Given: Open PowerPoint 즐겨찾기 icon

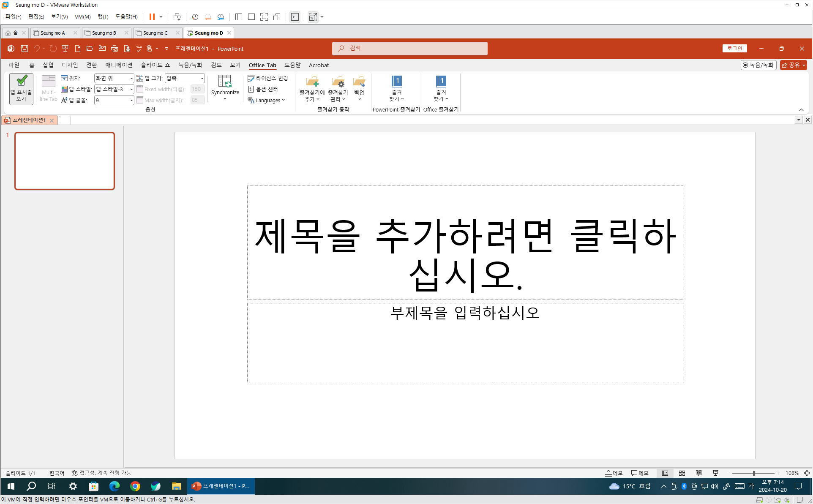Looking at the screenshot, I should (x=396, y=82).
